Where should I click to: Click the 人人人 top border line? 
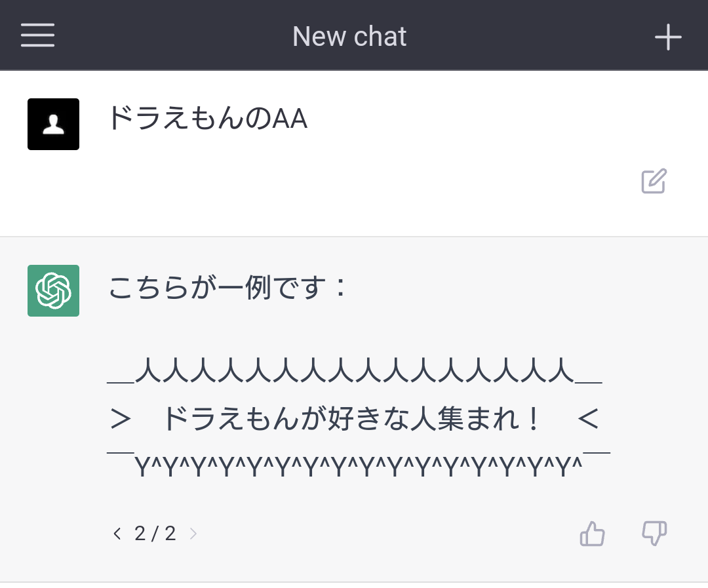355,370
